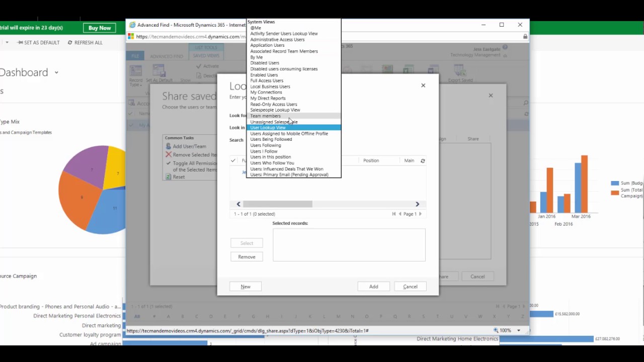Click SET AS DEFAULT on dashboard toolbar
Viewport: 644px width, 362px height.
38,43
